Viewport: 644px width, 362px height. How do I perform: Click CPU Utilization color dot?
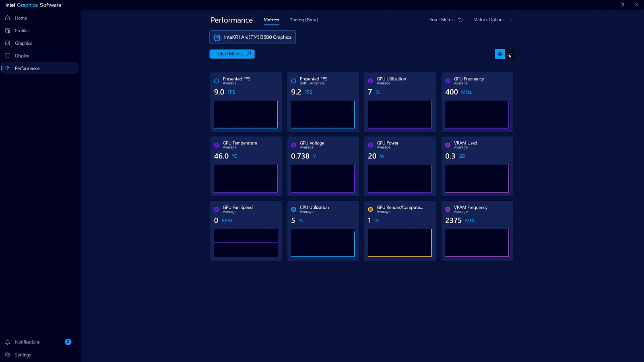point(293,209)
